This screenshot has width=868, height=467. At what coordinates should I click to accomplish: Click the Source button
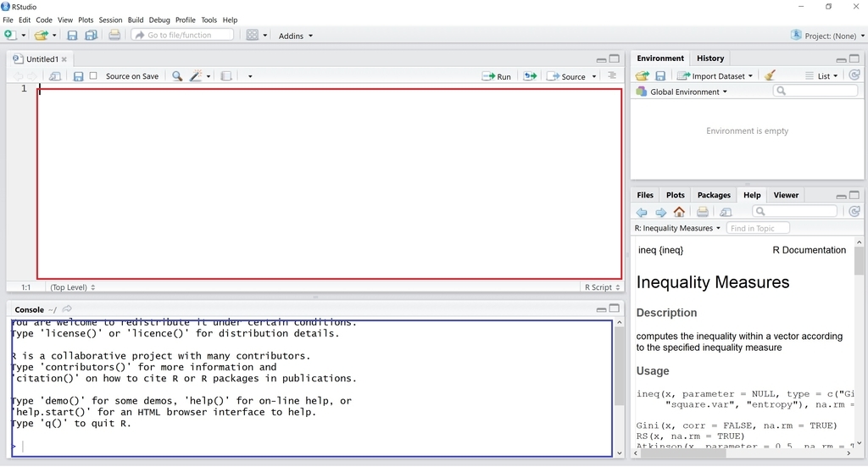click(x=566, y=76)
